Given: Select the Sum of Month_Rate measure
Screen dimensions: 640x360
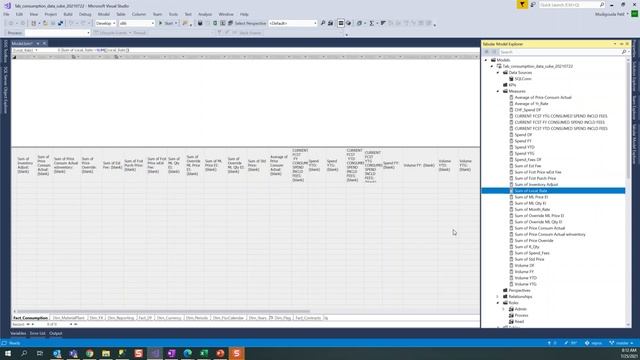Looking at the screenshot, I should click(532, 209).
